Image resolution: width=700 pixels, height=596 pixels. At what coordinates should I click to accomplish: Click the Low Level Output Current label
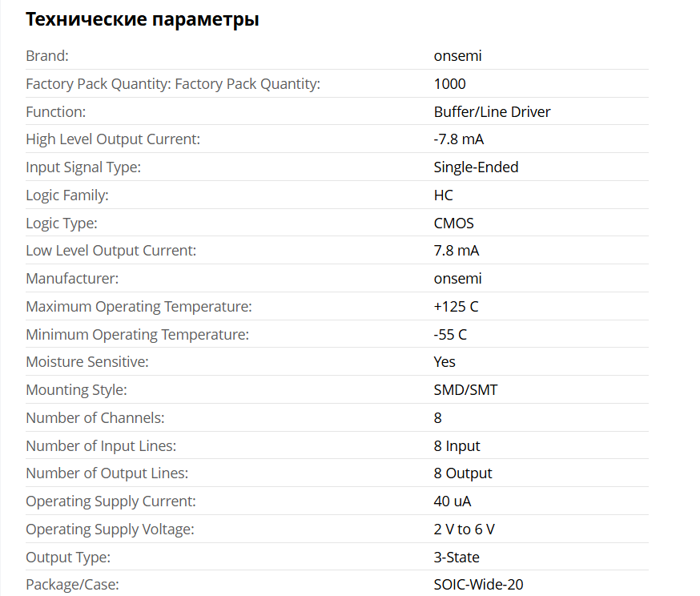point(111,251)
